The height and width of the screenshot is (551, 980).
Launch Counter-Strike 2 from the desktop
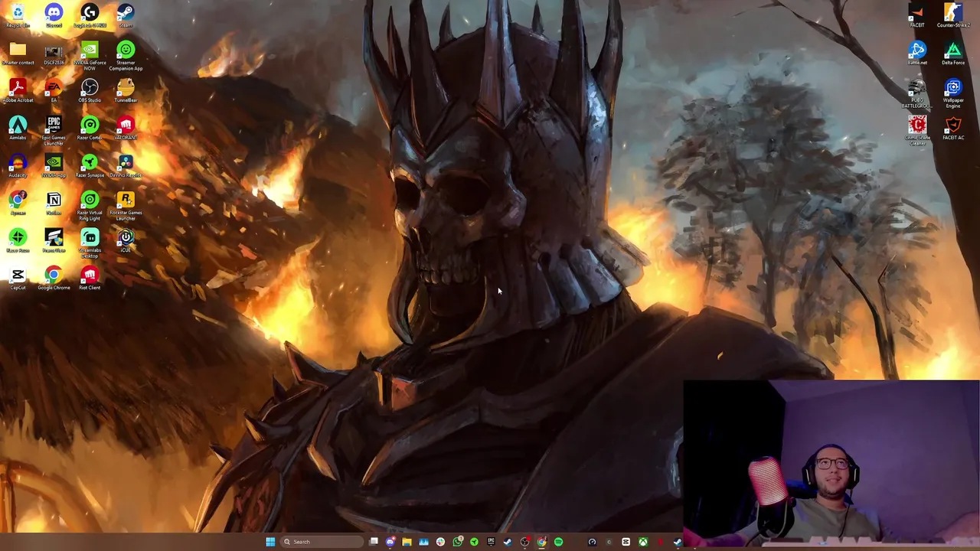click(x=952, y=15)
